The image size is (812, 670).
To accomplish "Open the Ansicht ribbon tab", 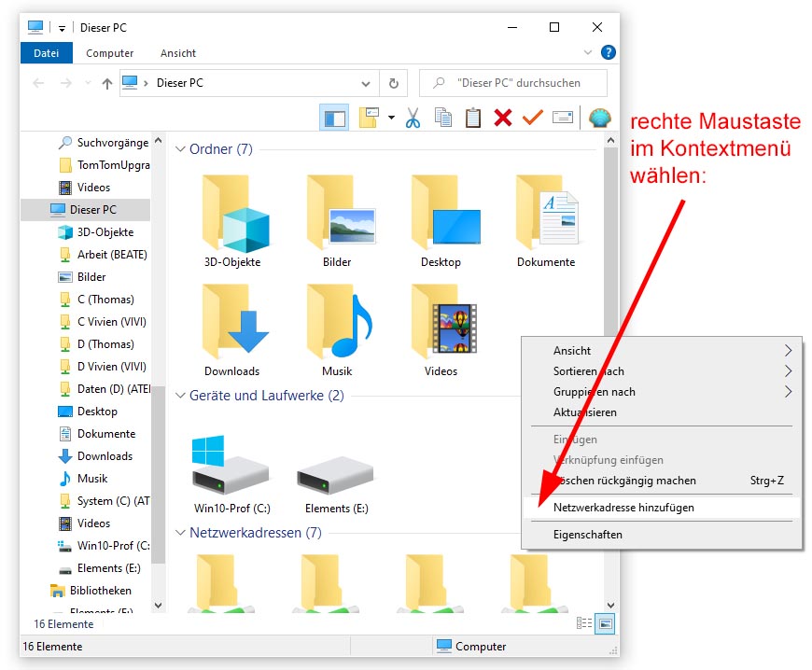I will (x=178, y=53).
